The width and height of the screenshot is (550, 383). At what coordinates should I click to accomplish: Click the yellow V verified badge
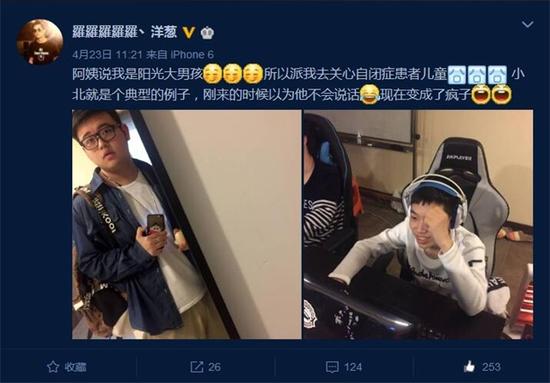click(x=189, y=32)
